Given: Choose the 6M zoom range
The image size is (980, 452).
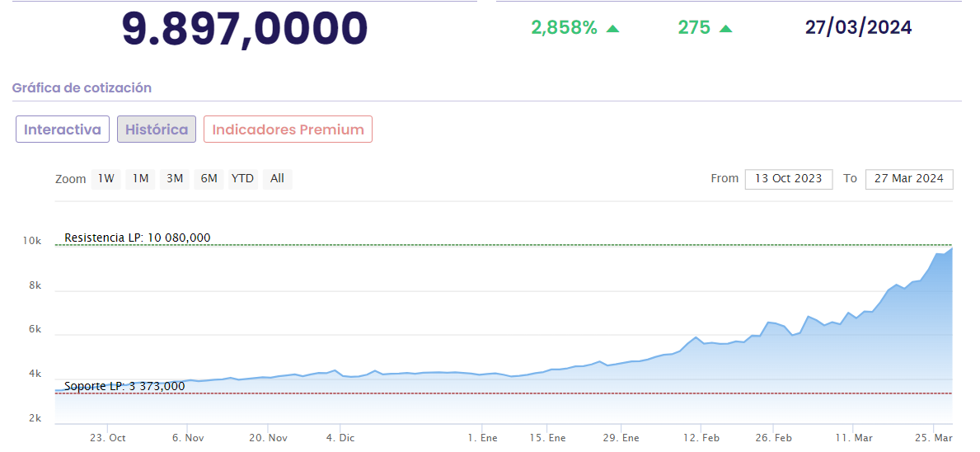Looking at the screenshot, I should (x=209, y=178).
